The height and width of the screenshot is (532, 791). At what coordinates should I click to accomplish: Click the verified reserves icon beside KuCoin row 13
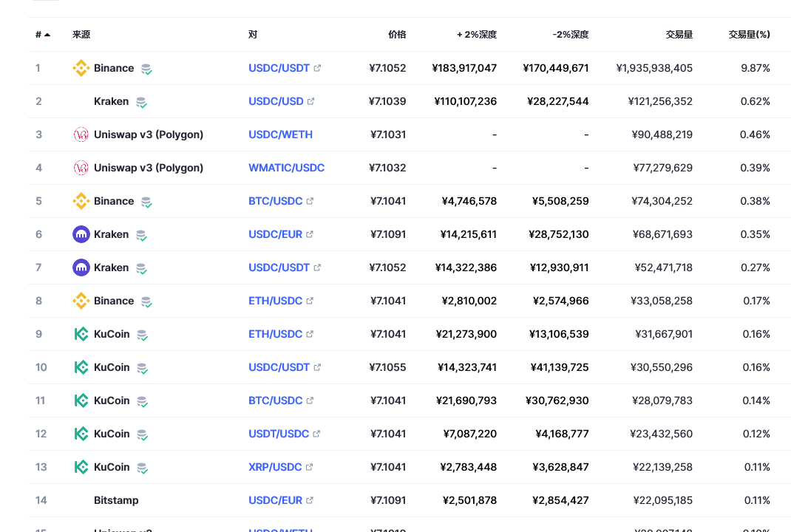point(142,468)
